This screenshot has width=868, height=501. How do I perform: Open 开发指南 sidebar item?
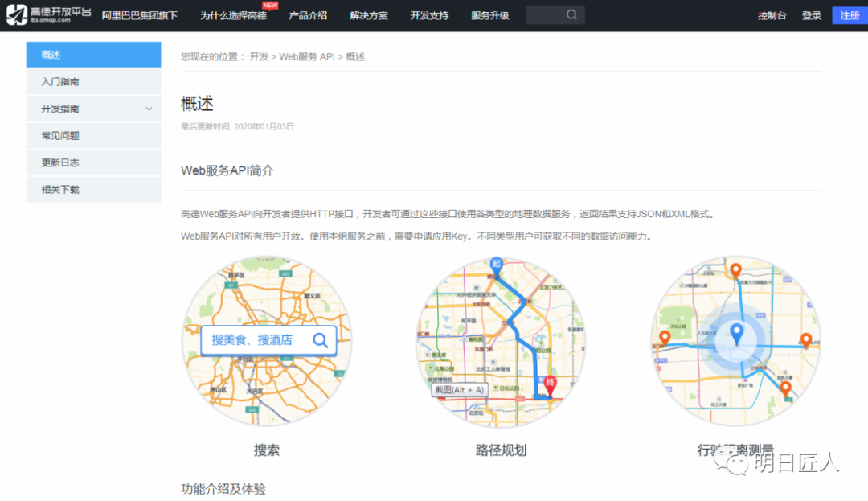pyautogui.click(x=93, y=109)
